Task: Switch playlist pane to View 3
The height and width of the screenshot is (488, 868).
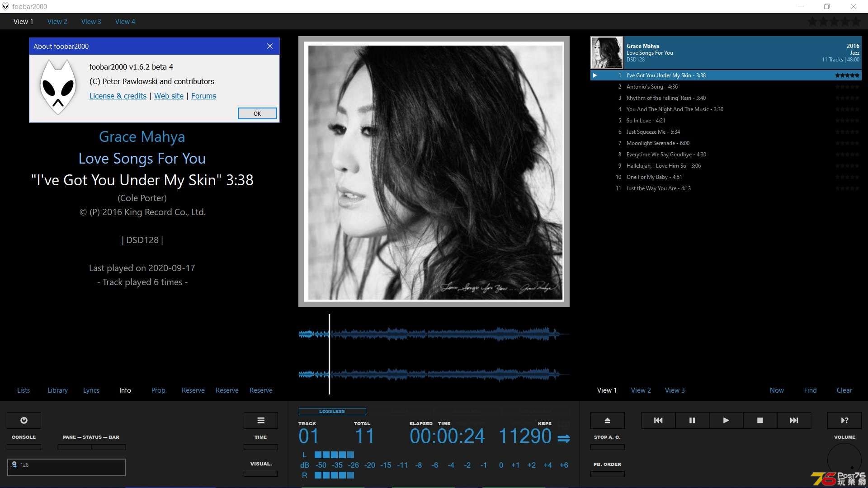Action: pos(675,390)
